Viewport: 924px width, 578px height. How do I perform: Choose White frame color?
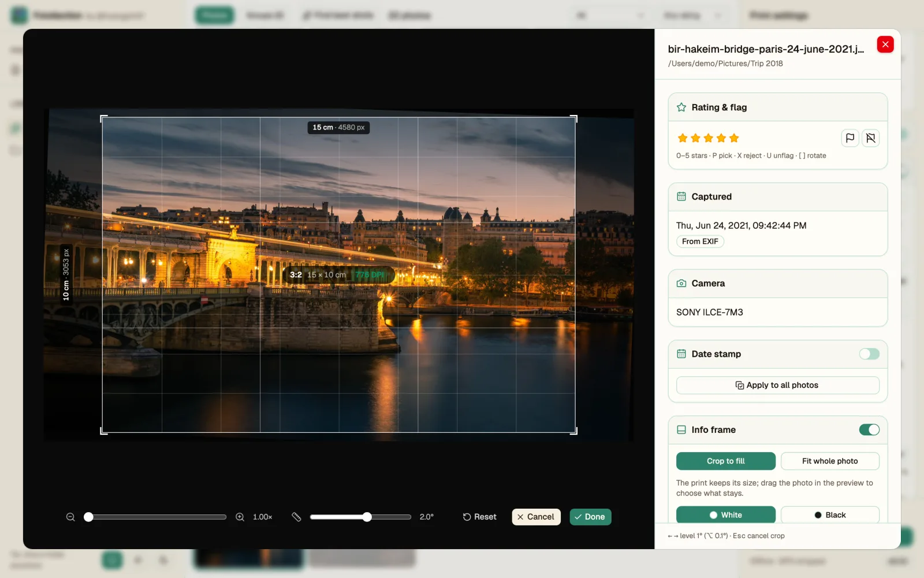tap(726, 514)
